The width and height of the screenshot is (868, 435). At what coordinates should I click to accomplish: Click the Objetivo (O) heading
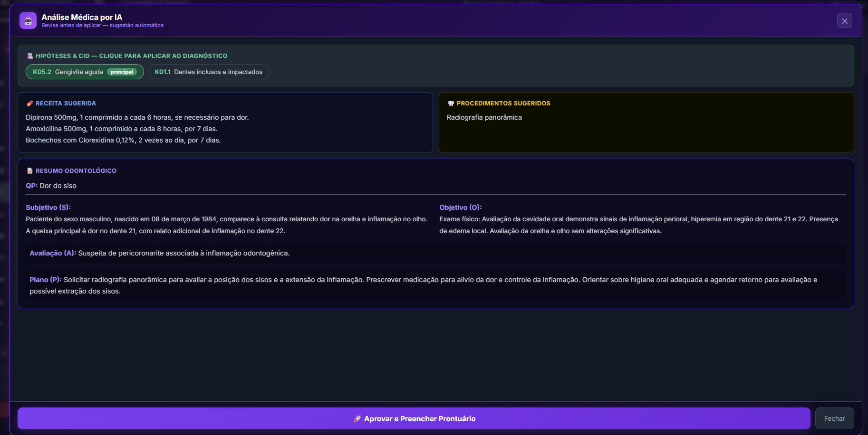(x=460, y=208)
